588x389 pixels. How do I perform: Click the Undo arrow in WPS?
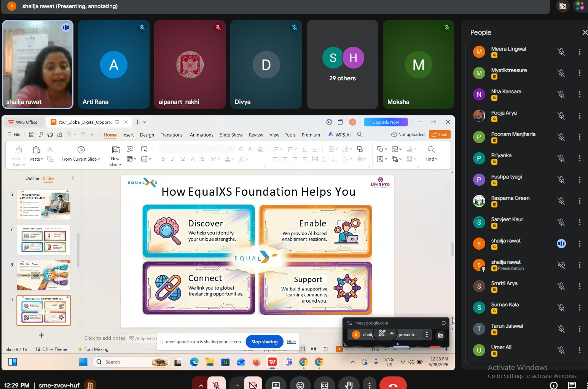[69, 134]
